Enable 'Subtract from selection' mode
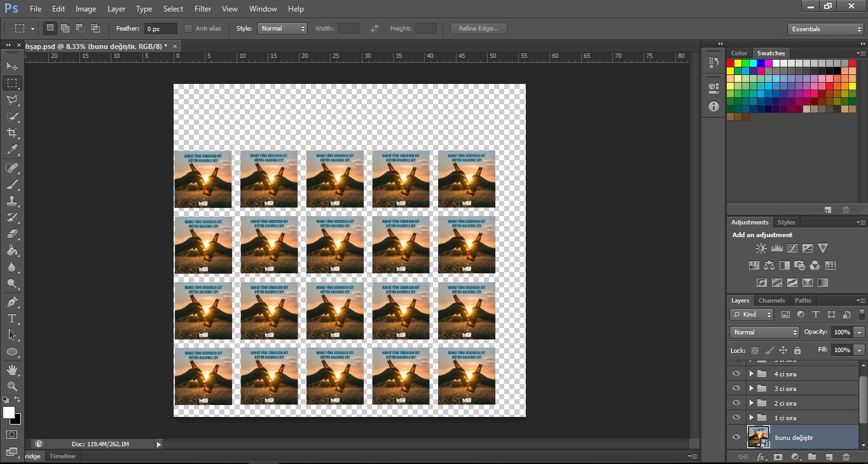Viewport: 868px width, 464px height. point(80,29)
